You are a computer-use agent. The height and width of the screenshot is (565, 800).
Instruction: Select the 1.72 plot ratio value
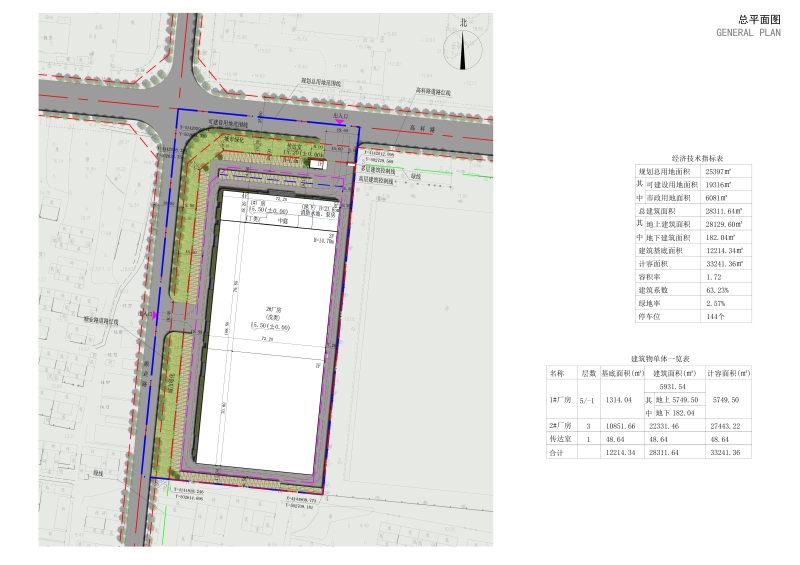coord(713,277)
